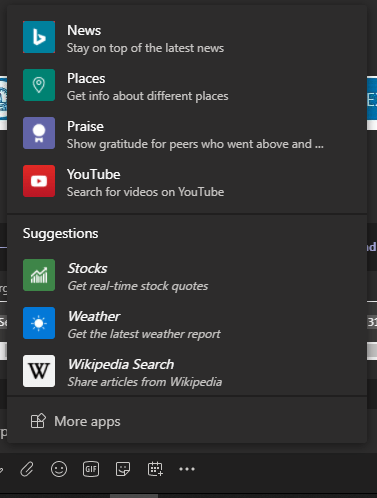Click 'Stay on top of the latest news'
The height and width of the screenshot is (498, 377).
point(145,48)
